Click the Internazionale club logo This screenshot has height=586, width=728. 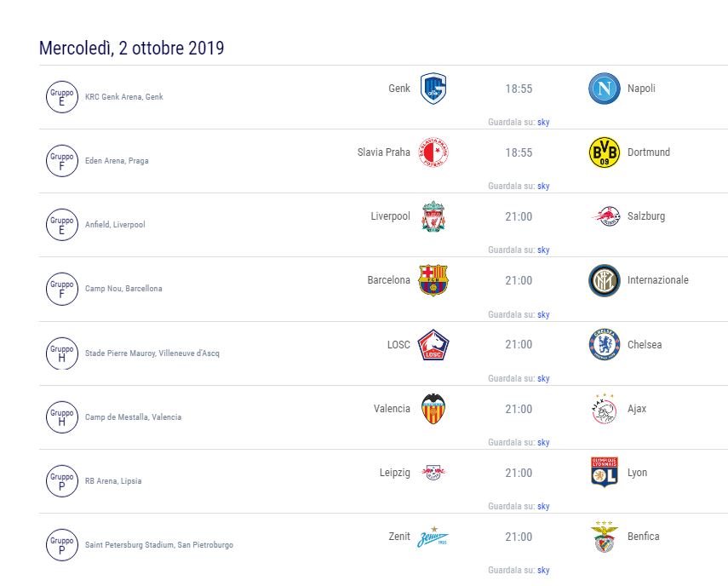(604, 280)
